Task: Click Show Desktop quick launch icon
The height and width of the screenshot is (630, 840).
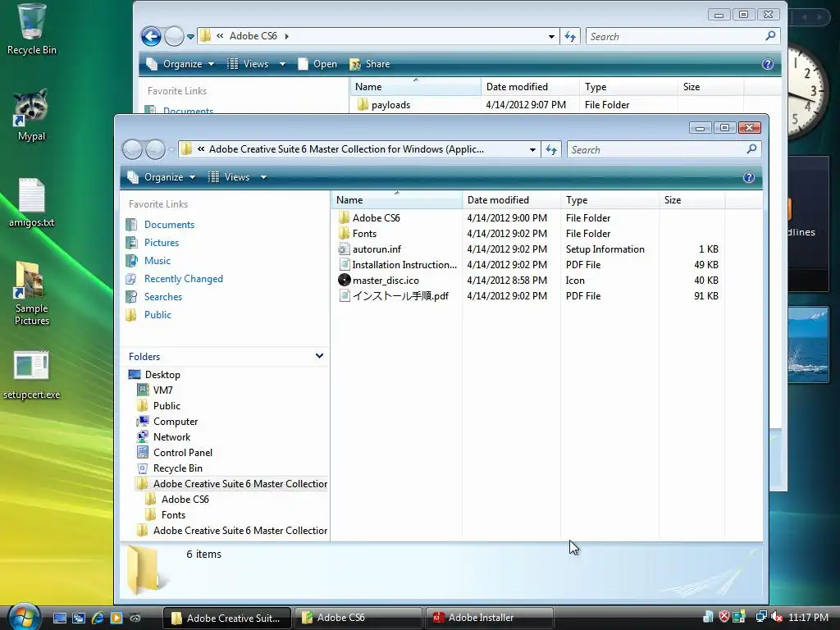Action: (59, 618)
